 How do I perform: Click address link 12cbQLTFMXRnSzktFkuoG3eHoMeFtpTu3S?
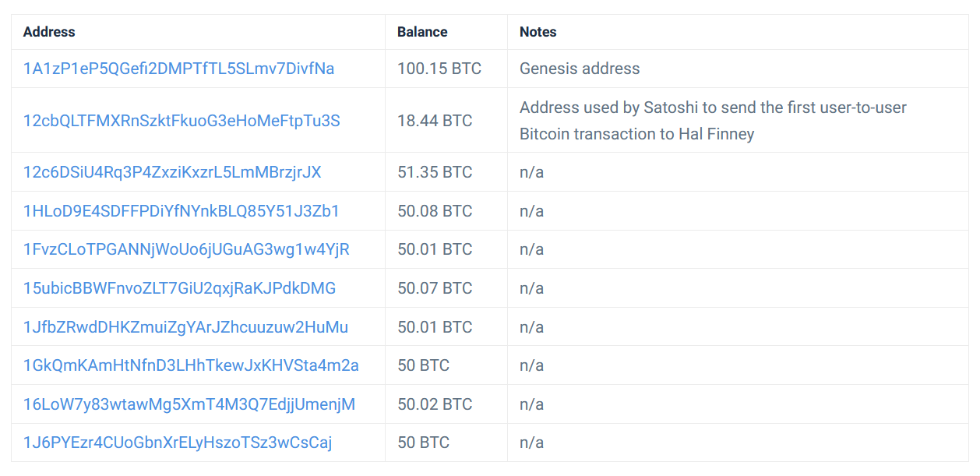[x=182, y=121]
